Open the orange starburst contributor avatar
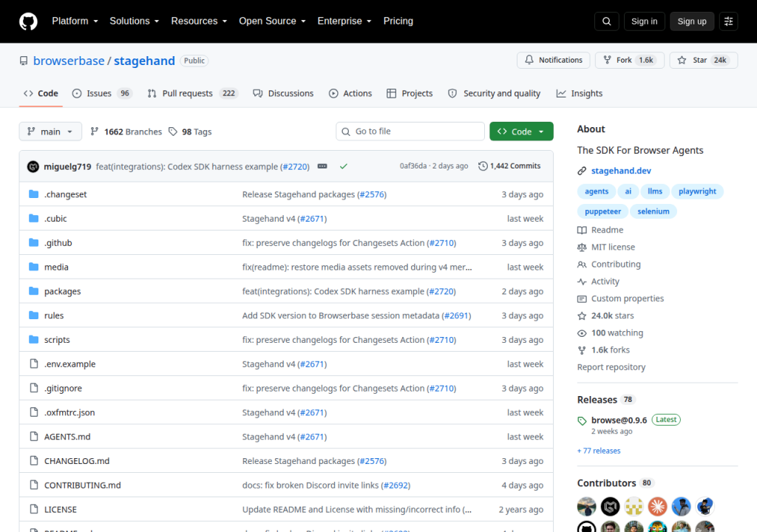 click(x=657, y=506)
